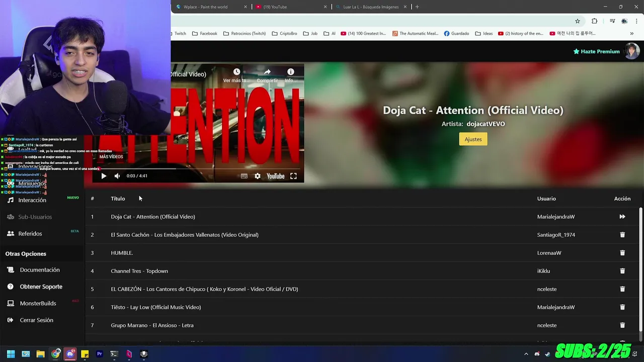Image resolution: width=644 pixels, height=362 pixels.
Task: Click Cerrar Sesión to log out
Action: (37, 320)
